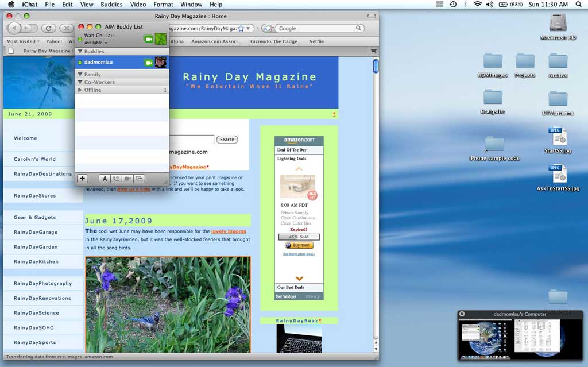Viewport: 588px width, 367px height.
Task: Add a buddy with the plus button
Action: tap(83, 179)
